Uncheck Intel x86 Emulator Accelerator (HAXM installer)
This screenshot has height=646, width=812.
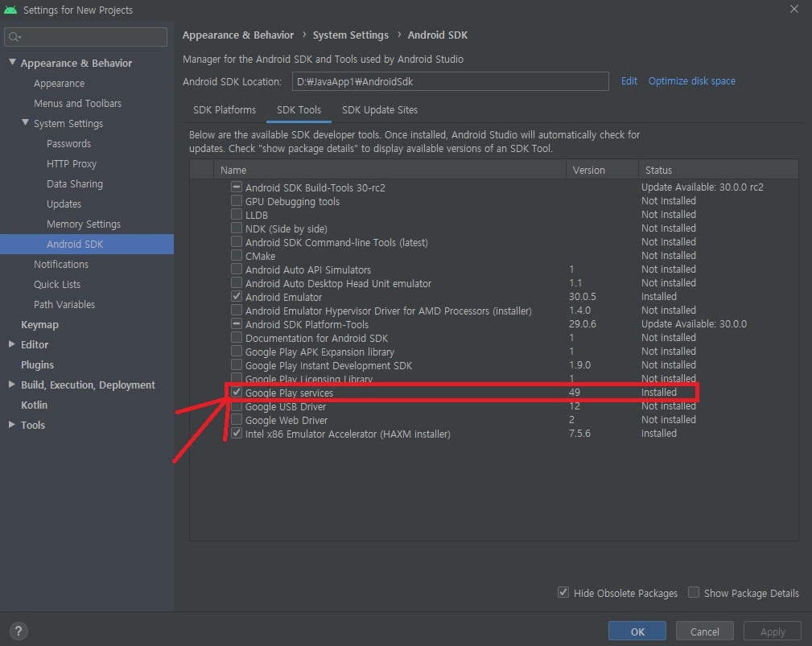[236, 434]
